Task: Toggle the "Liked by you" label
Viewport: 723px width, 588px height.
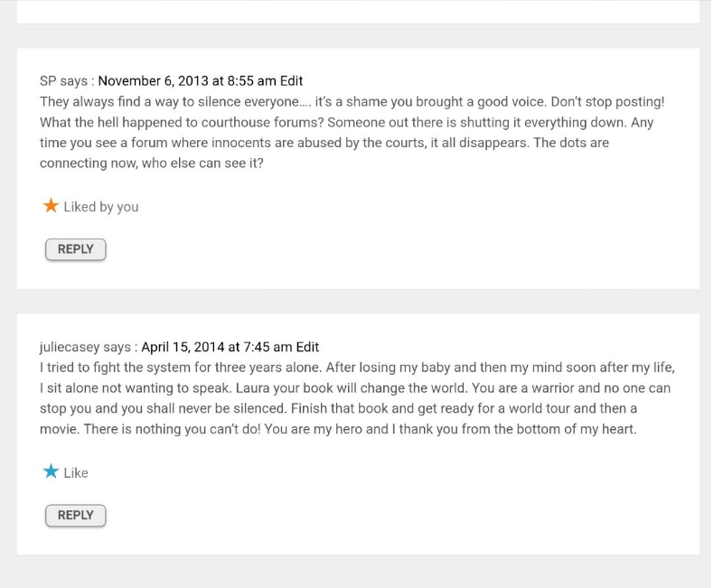Action: pos(100,207)
